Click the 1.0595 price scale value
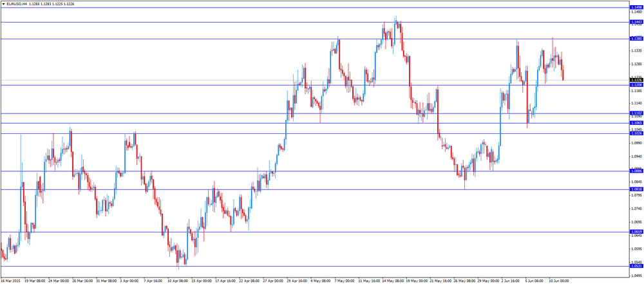The height and width of the screenshot is (284, 644). click(636, 249)
